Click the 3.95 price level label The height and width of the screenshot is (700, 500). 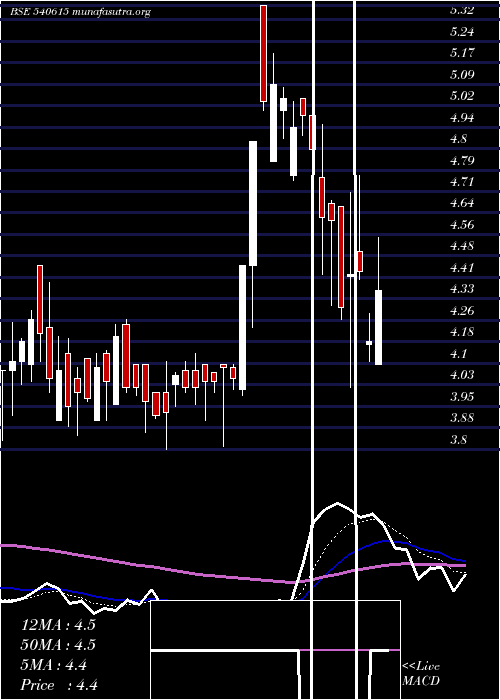click(x=462, y=396)
